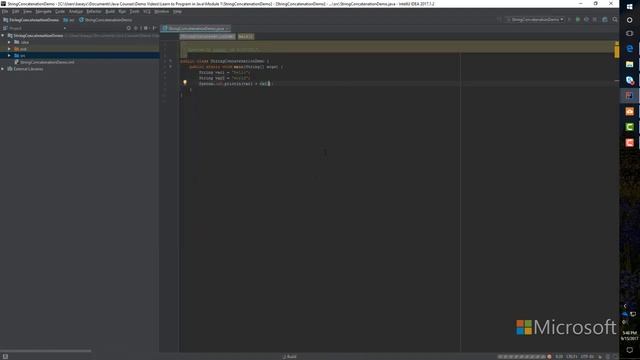
Task: Open the View menu
Action: pos(27,11)
